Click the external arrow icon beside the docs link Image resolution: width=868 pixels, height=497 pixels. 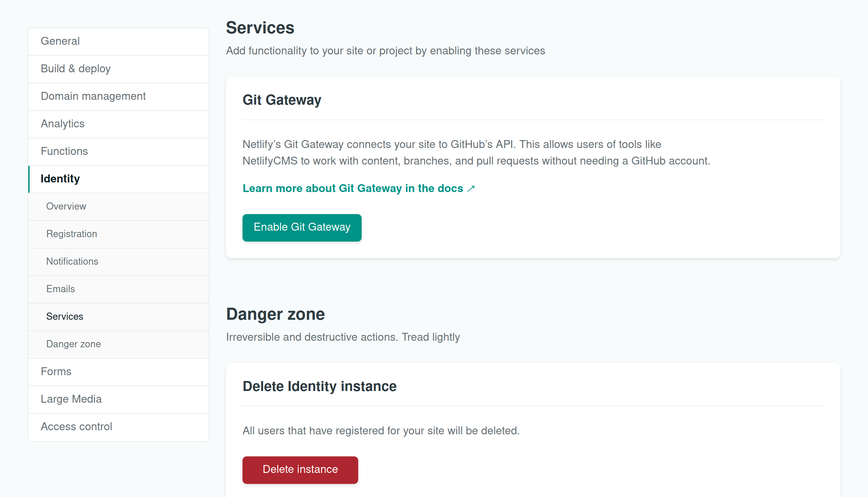[471, 189]
